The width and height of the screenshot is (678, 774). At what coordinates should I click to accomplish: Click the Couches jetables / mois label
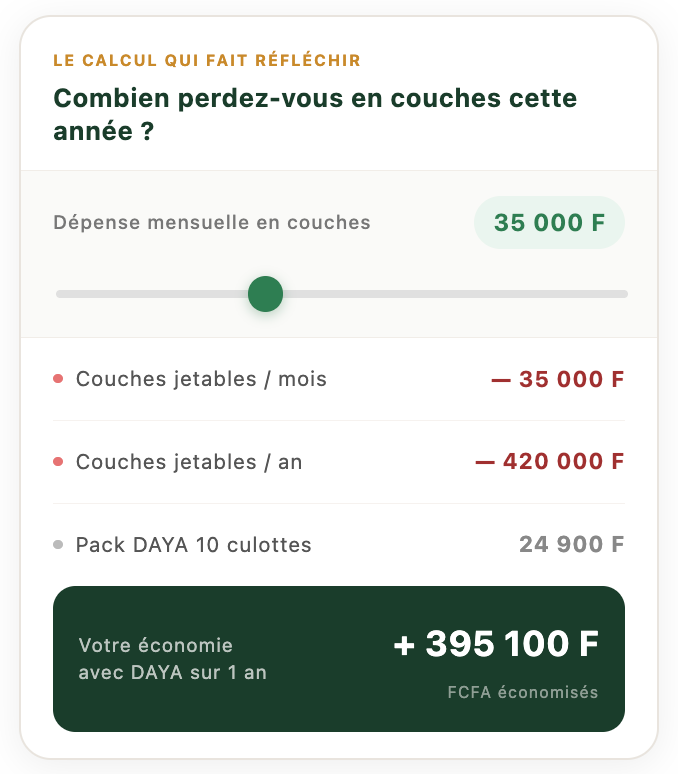point(201,379)
